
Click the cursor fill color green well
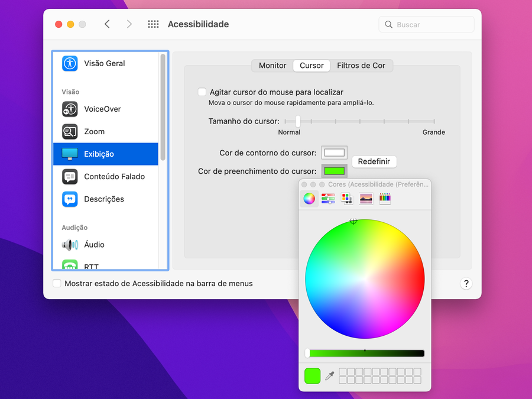(x=334, y=171)
